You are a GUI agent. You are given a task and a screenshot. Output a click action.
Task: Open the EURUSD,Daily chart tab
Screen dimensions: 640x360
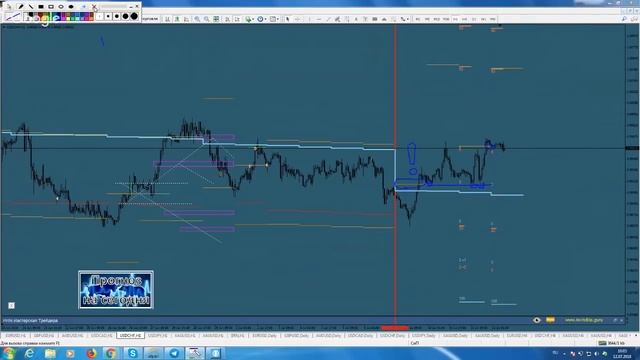(264, 336)
